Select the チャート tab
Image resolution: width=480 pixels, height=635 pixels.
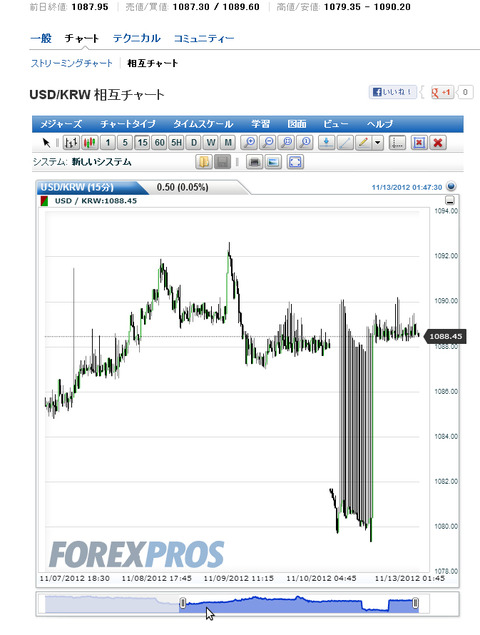point(82,38)
